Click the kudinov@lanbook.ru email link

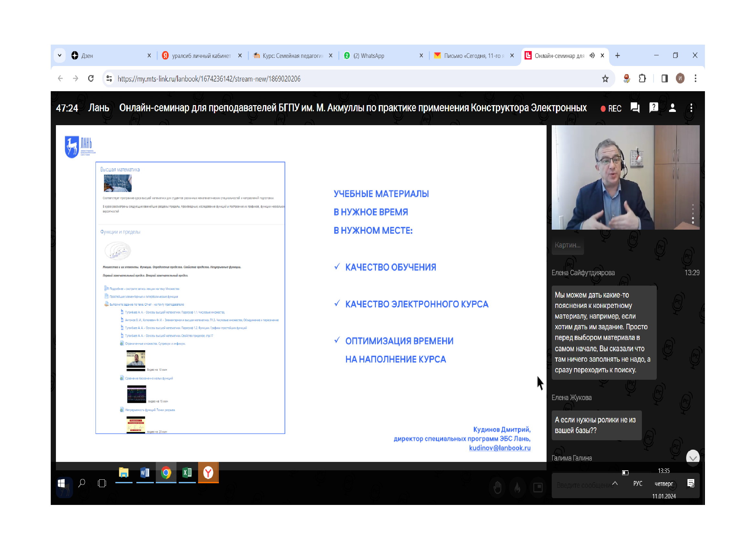point(499,448)
